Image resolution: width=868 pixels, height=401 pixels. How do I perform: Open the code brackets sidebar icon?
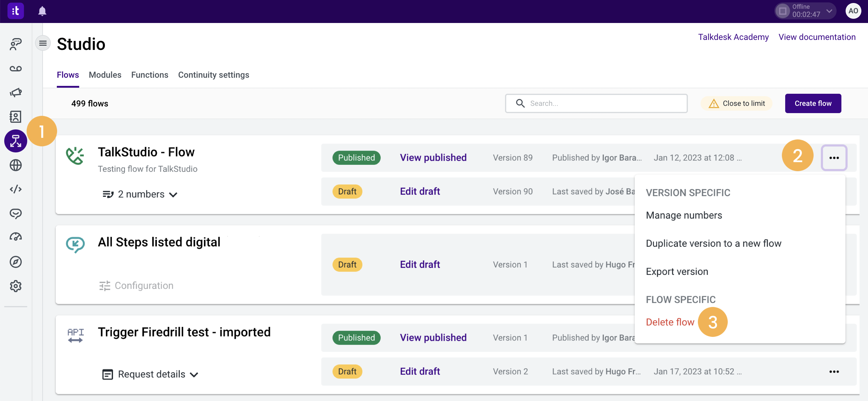tap(15, 189)
